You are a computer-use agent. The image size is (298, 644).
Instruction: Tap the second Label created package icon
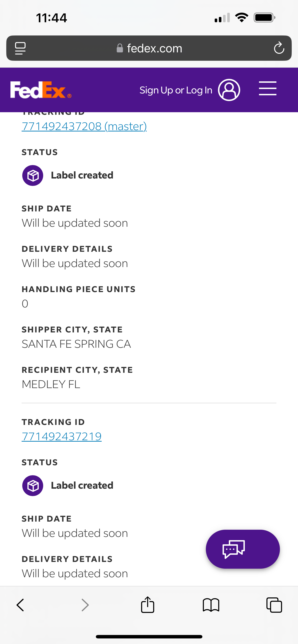pyautogui.click(x=33, y=485)
